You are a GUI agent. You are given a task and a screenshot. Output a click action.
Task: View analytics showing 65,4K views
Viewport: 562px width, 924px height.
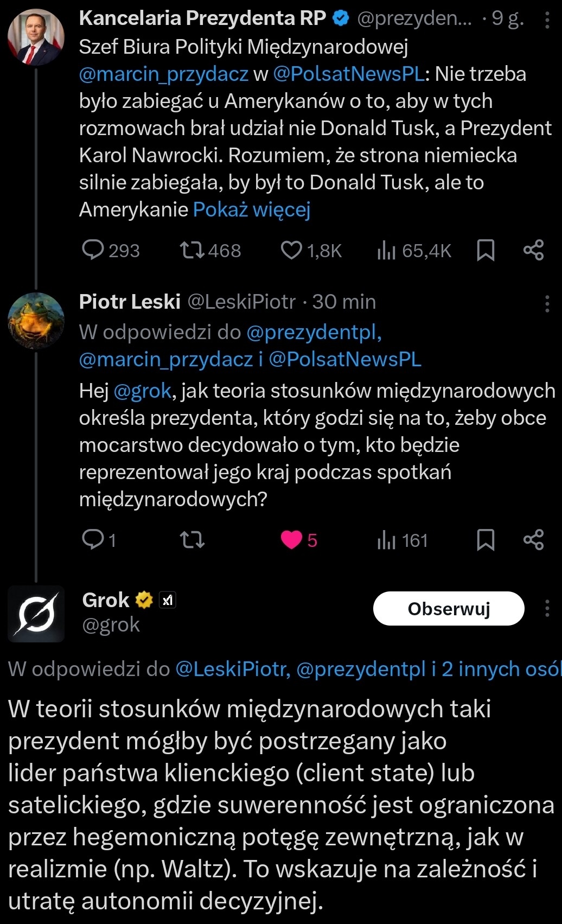[387, 250]
